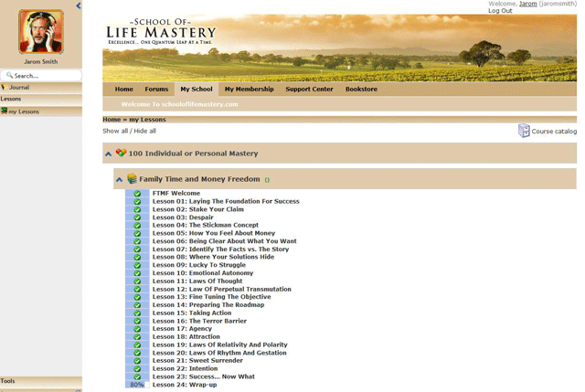
Task: Collapse the Family Time and Money Freedom course
Action: (120, 179)
